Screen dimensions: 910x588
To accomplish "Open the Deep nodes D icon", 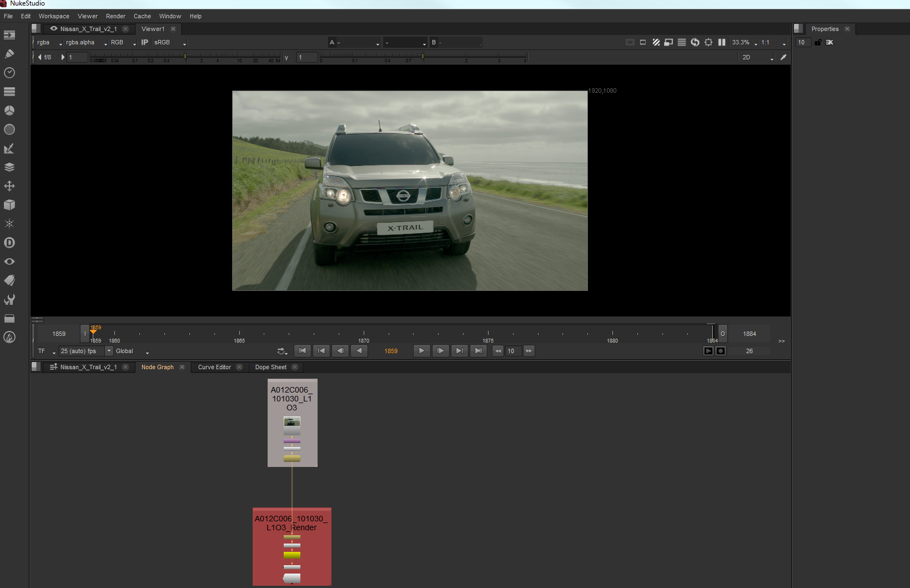I will point(9,243).
